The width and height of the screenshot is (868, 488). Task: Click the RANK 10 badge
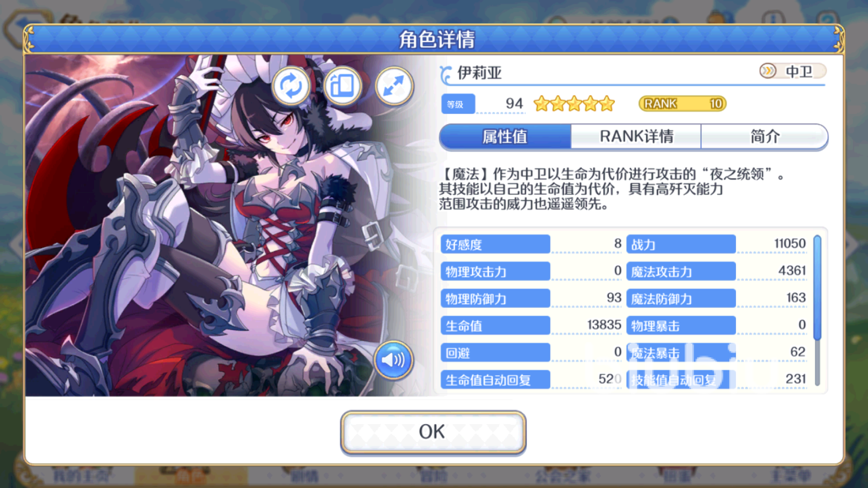683,104
